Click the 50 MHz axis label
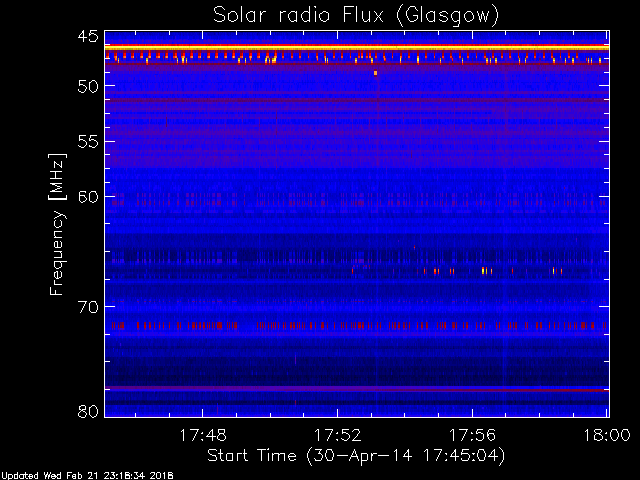Viewport: 640px width, 480px height. pos(88,86)
